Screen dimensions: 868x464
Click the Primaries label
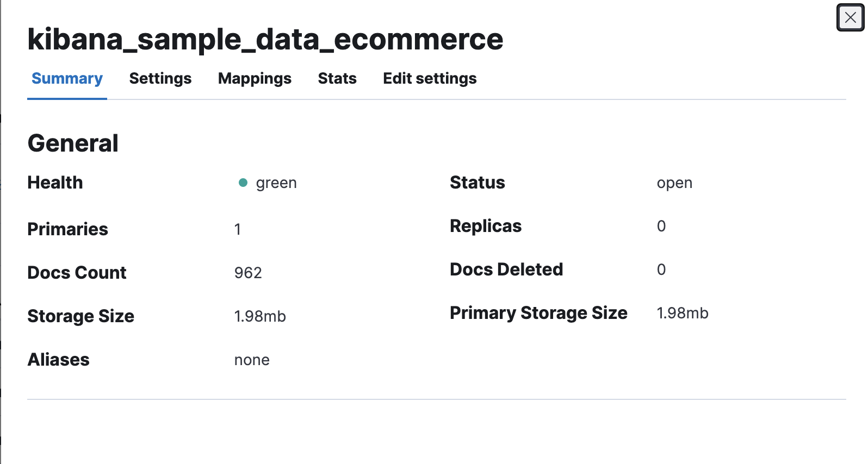coord(67,229)
